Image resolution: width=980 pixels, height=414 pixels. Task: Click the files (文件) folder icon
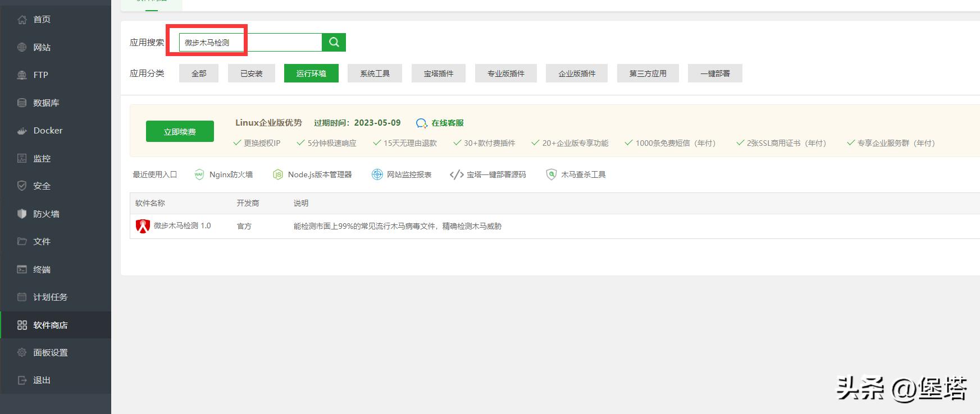(x=22, y=242)
